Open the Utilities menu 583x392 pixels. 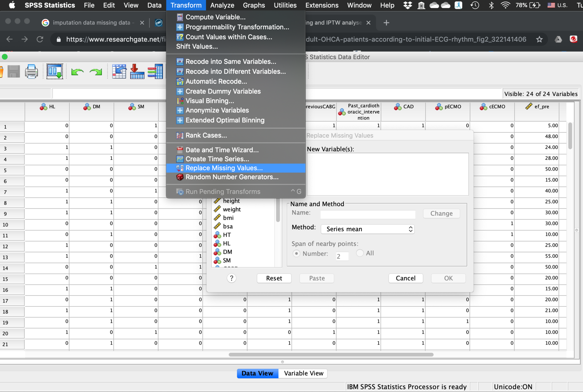tap(285, 5)
